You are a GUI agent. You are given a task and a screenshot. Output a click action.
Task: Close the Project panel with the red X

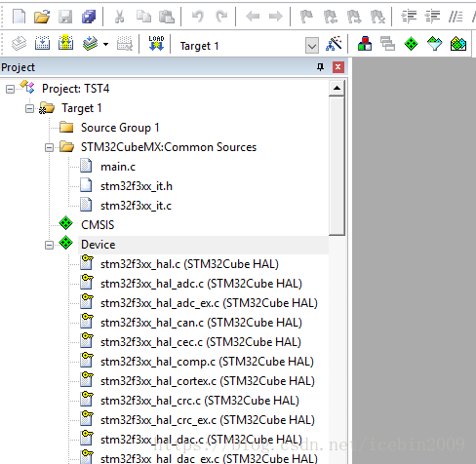[338, 67]
